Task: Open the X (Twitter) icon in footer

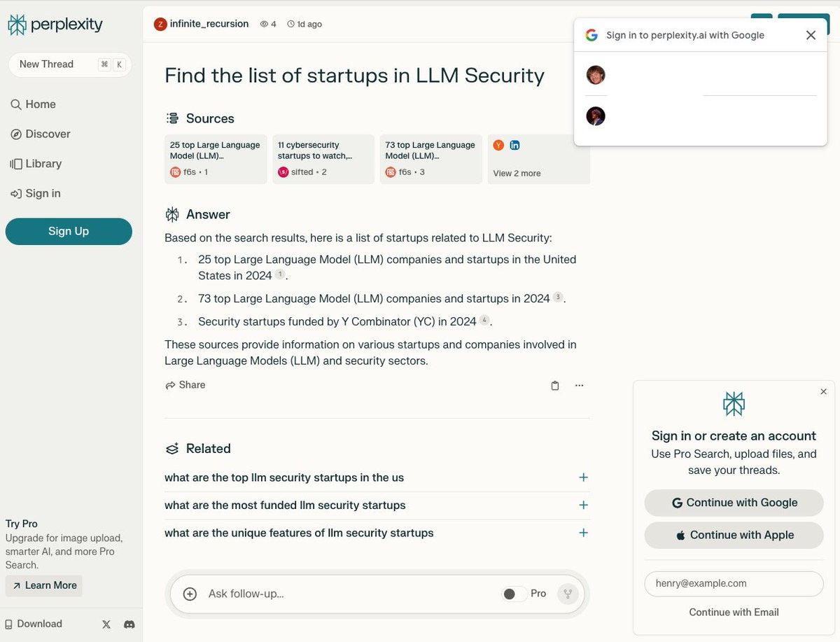Action: [x=106, y=624]
